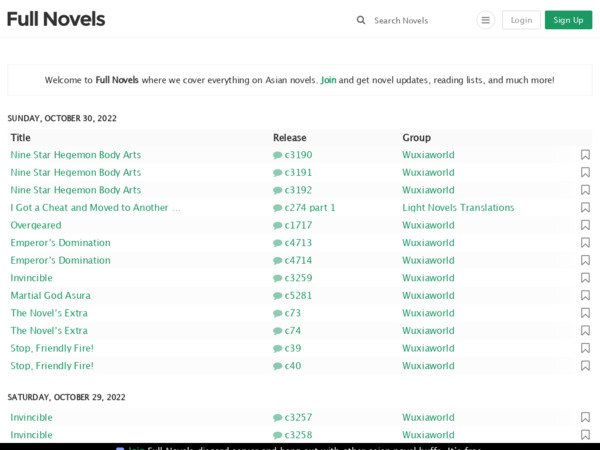This screenshot has width=600, height=450.
Task: Open Wuxiaworld group in Overgeared row
Action: 428,225
